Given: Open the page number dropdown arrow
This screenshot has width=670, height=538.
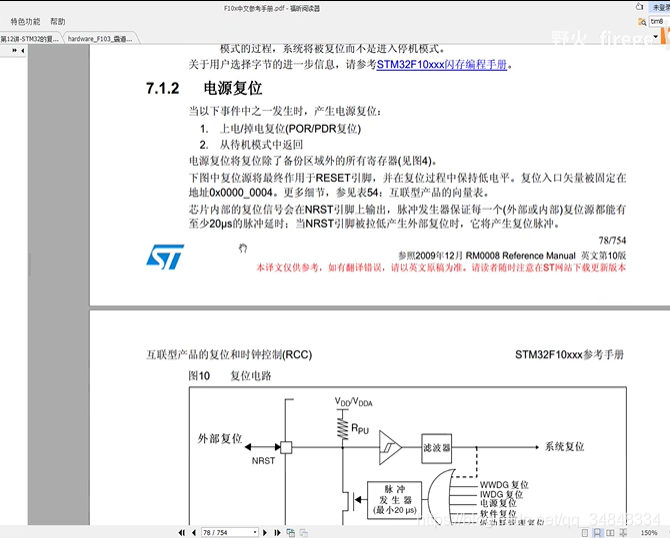Looking at the screenshot, I should point(255,532).
